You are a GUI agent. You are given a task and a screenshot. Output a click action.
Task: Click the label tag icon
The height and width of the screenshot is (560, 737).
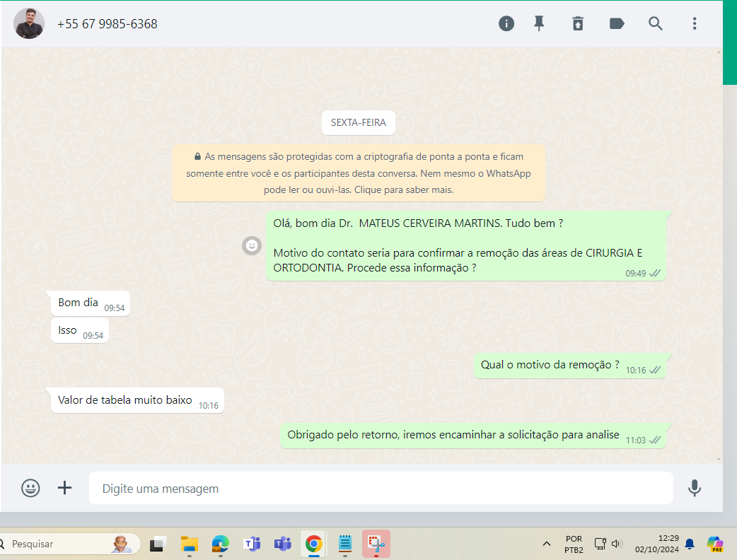point(617,23)
